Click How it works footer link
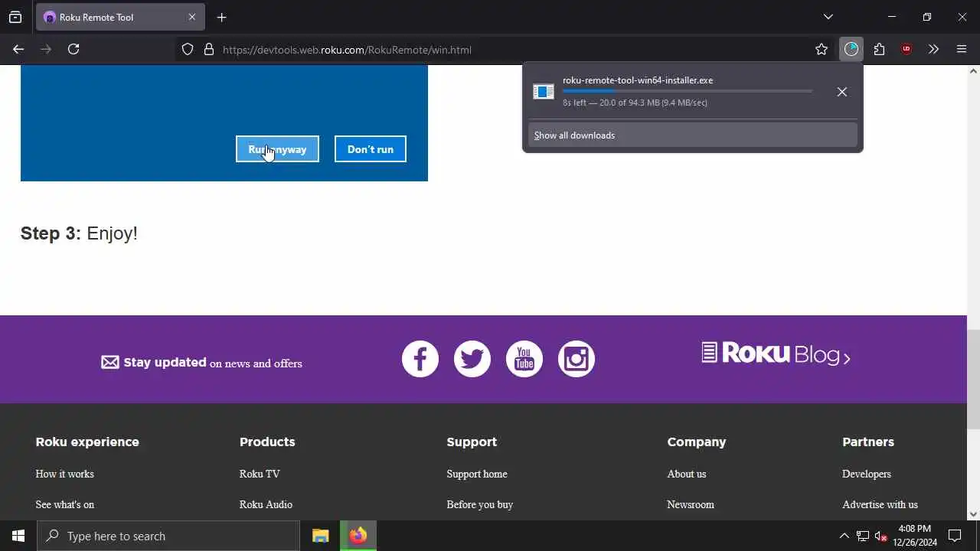Screen dimensions: 980x551 point(64,474)
